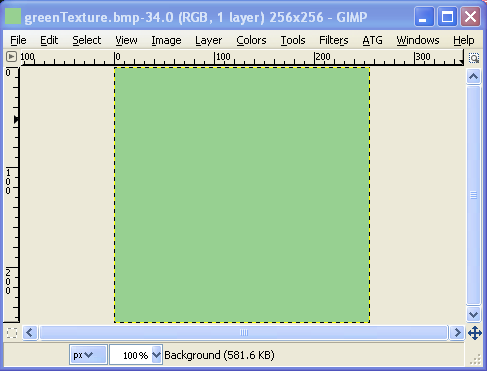Click the vertical scrollbar down arrow
The width and height of the screenshot is (487, 371).
[x=474, y=314]
